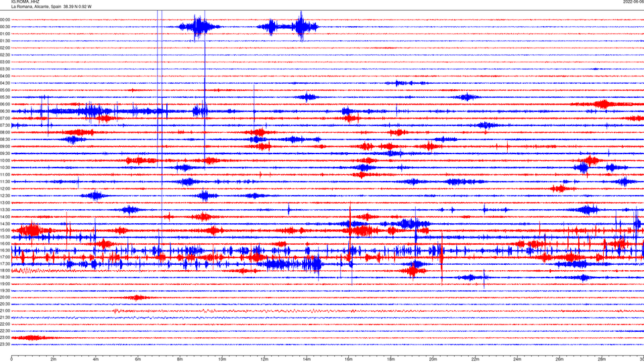
Task: Select the 20:30 trace time label
Action: (x=5, y=304)
